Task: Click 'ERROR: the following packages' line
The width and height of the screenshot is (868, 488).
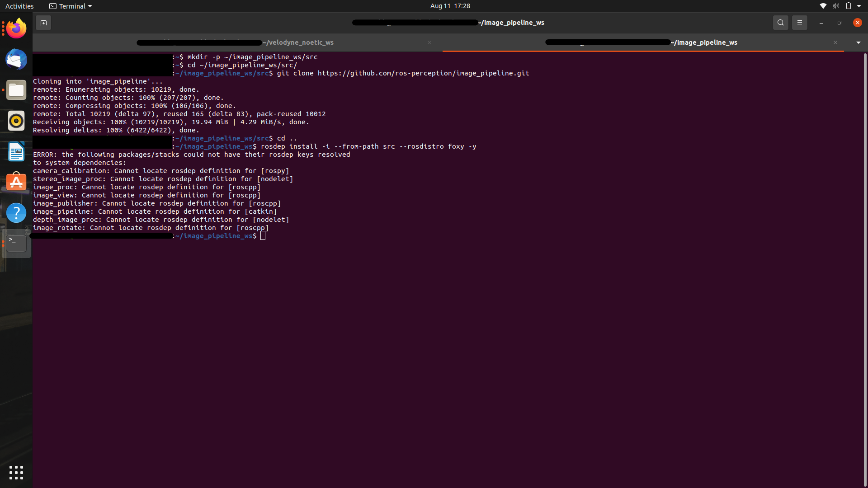Action: click(191, 155)
